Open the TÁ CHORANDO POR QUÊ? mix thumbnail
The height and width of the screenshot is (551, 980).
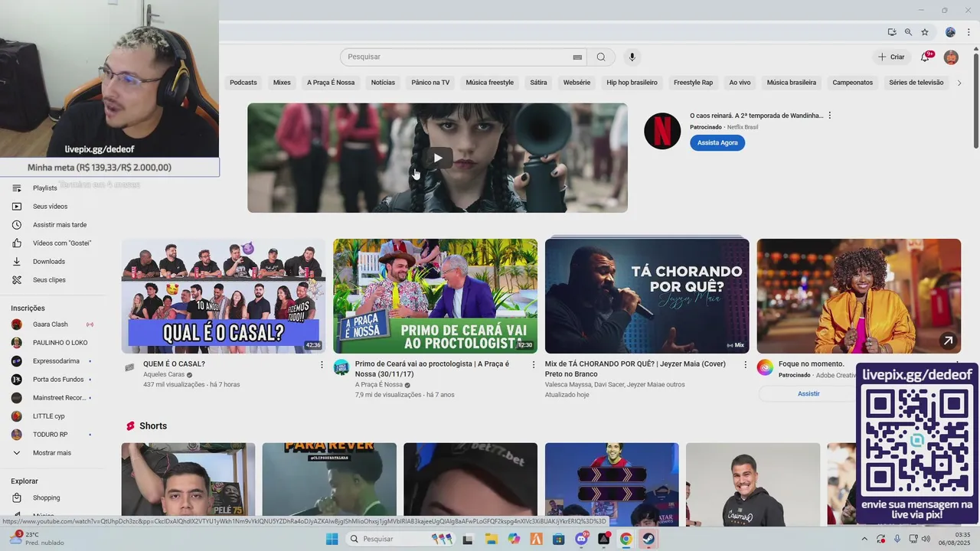[x=647, y=296]
